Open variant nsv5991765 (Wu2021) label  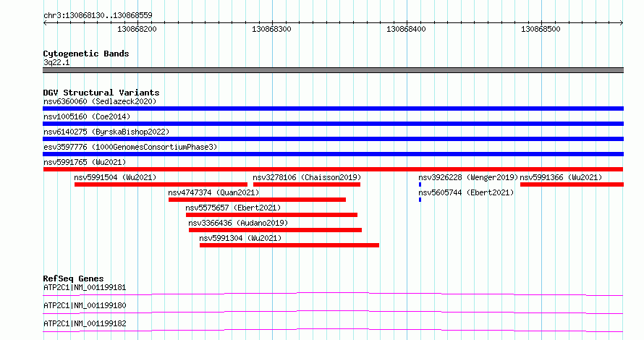pos(85,162)
